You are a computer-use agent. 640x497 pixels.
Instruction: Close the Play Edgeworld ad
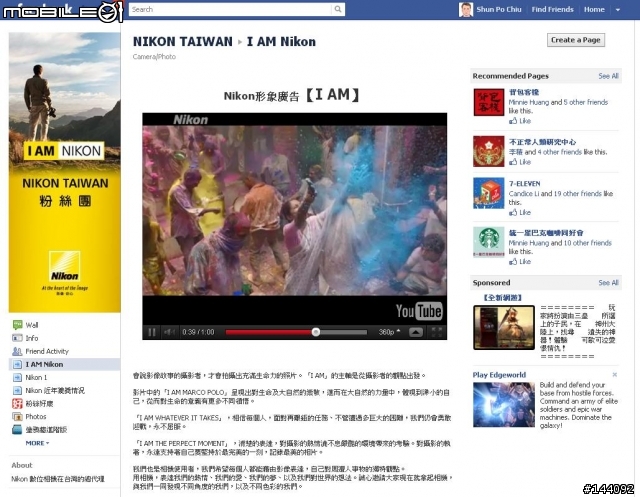point(614,375)
